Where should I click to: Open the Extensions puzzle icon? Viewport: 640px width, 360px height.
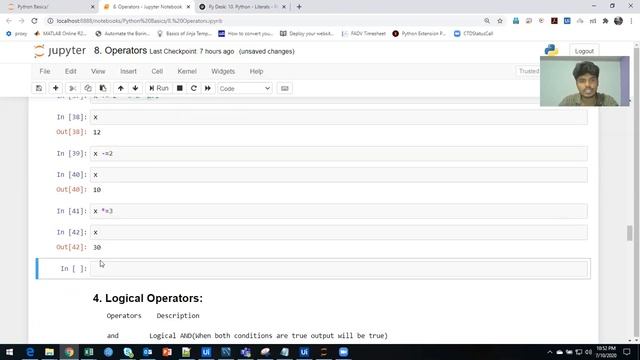click(x=605, y=21)
